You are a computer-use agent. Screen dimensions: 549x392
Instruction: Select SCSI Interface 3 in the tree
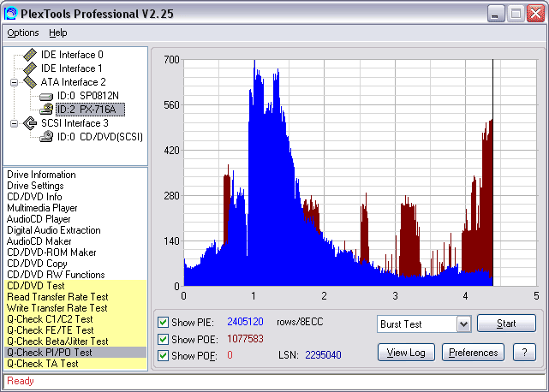coord(75,123)
